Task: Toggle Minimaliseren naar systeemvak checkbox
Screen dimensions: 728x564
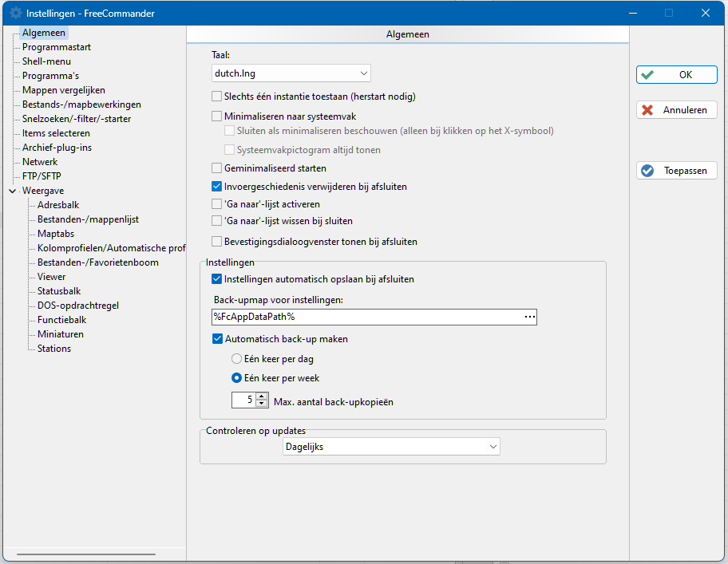Action: [x=216, y=116]
